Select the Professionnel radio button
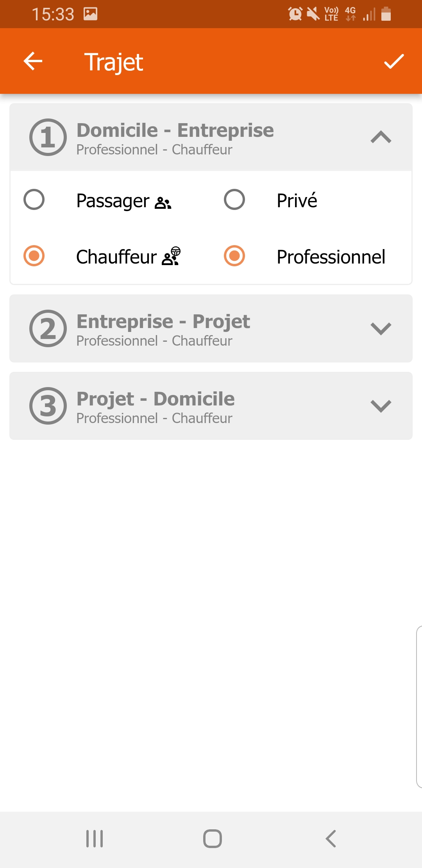The image size is (422, 868). (234, 256)
